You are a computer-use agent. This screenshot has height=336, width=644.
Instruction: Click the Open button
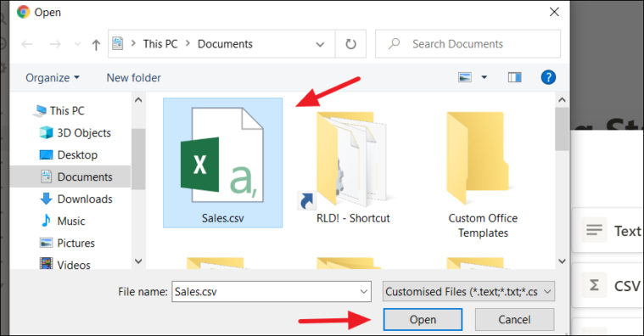423,320
